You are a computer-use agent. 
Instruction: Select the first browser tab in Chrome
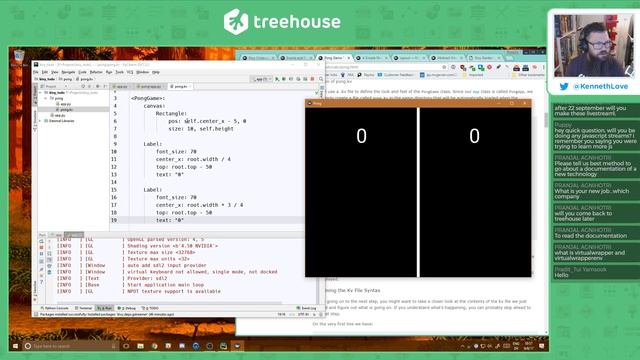(258, 58)
